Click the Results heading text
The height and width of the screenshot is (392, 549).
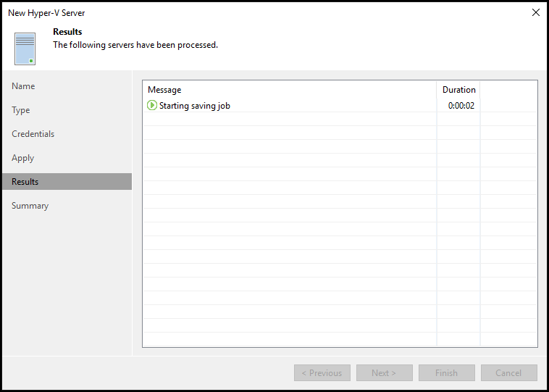click(67, 32)
